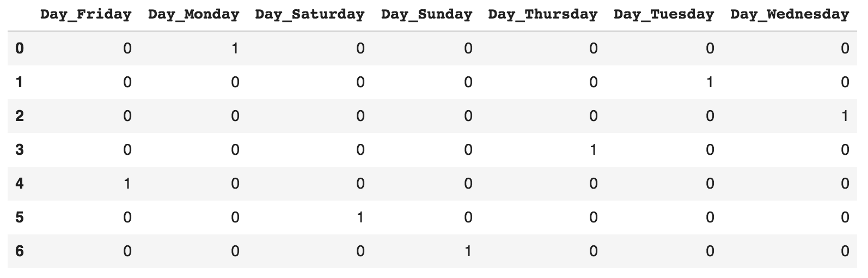Click the Day_Friday column header

pyautogui.click(x=86, y=15)
